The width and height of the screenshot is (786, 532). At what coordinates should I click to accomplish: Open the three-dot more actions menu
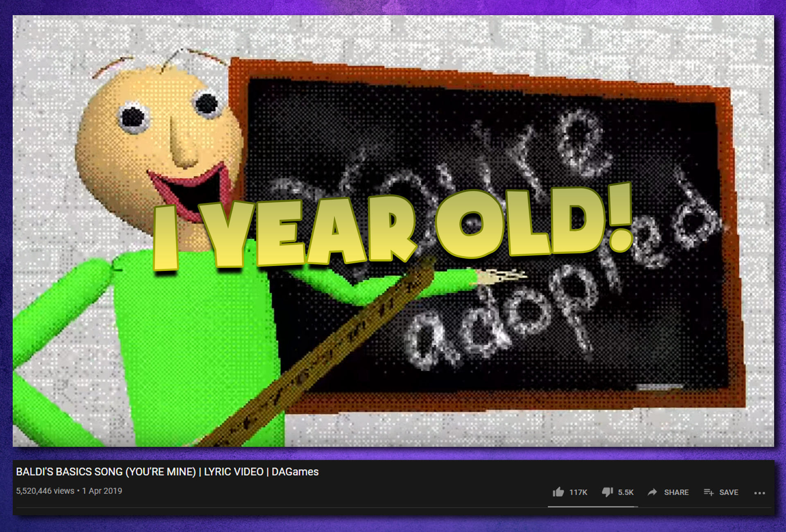point(759,493)
